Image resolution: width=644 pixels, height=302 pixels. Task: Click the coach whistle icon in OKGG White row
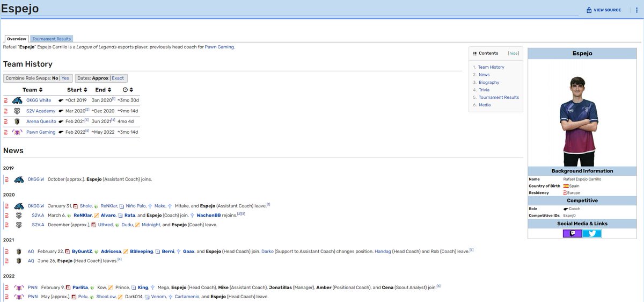[61, 100]
